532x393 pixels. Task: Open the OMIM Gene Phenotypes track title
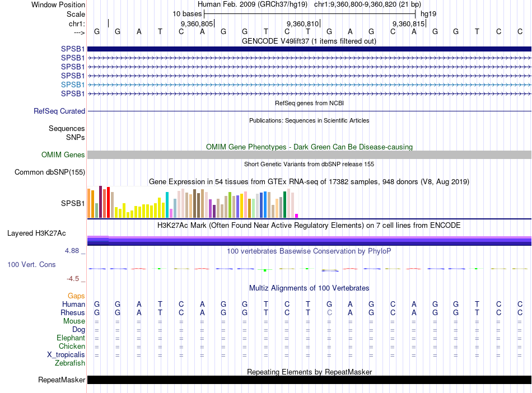click(x=309, y=147)
